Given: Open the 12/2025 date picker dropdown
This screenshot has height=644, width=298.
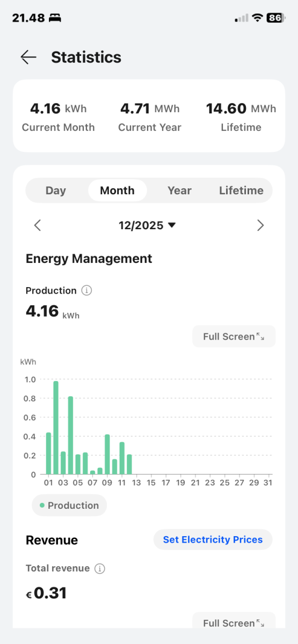Looking at the screenshot, I should point(147,225).
